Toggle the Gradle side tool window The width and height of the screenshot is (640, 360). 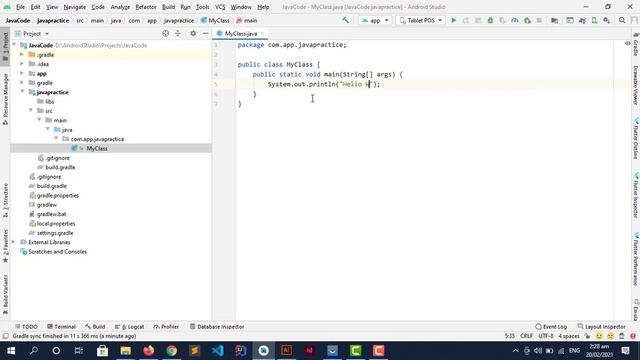click(636, 44)
